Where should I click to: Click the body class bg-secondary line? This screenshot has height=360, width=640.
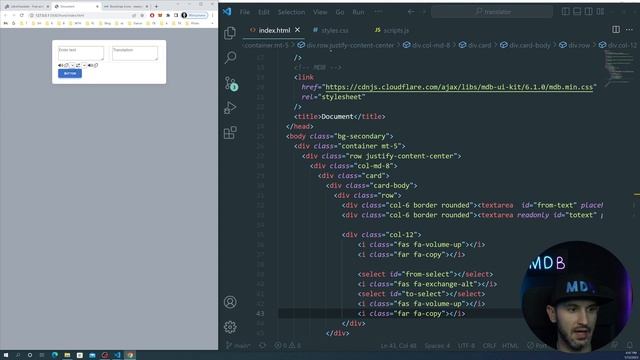coord(340,136)
